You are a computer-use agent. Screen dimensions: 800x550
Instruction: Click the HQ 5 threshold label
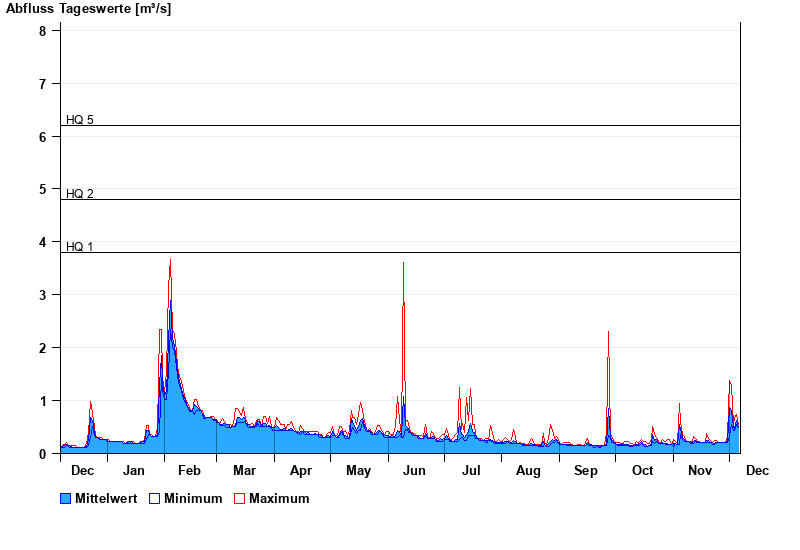coord(80,120)
